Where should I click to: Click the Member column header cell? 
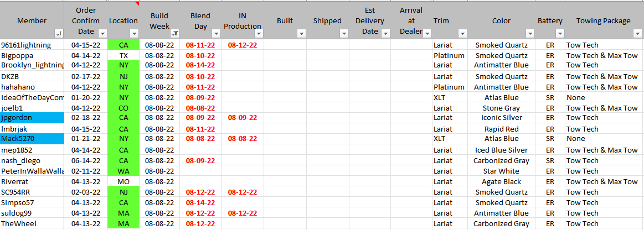32,21
